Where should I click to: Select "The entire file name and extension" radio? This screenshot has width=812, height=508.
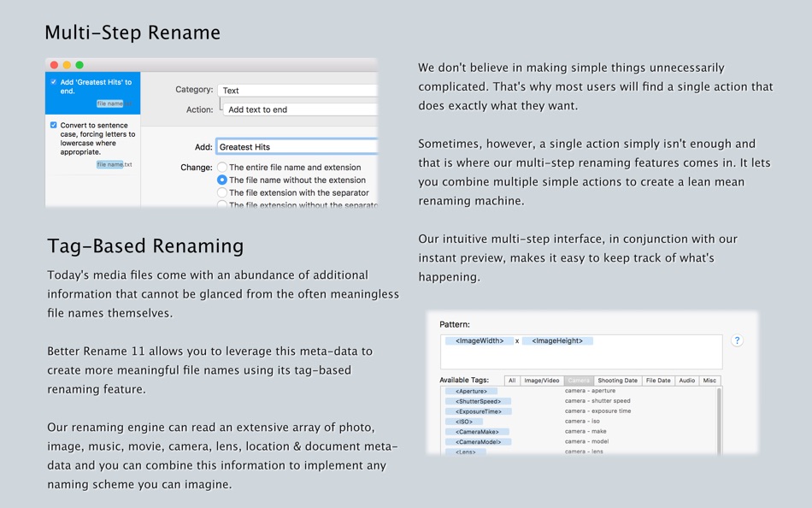222,167
